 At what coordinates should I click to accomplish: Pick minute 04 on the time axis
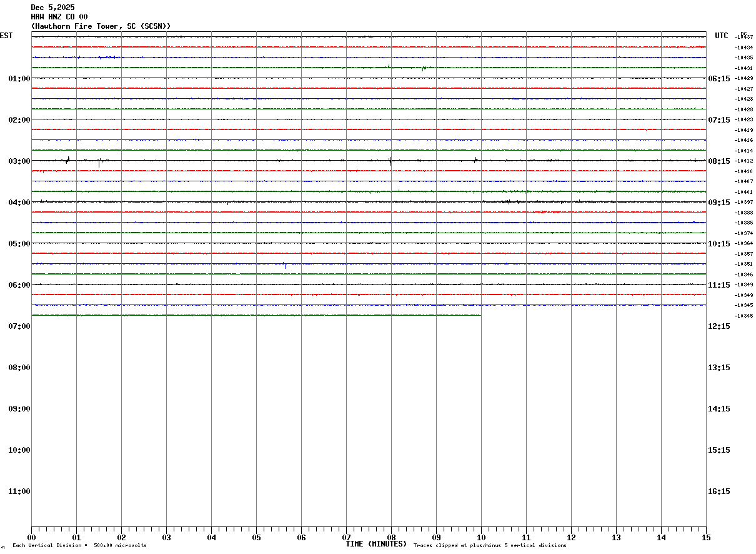pyautogui.click(x=211, y=538)
